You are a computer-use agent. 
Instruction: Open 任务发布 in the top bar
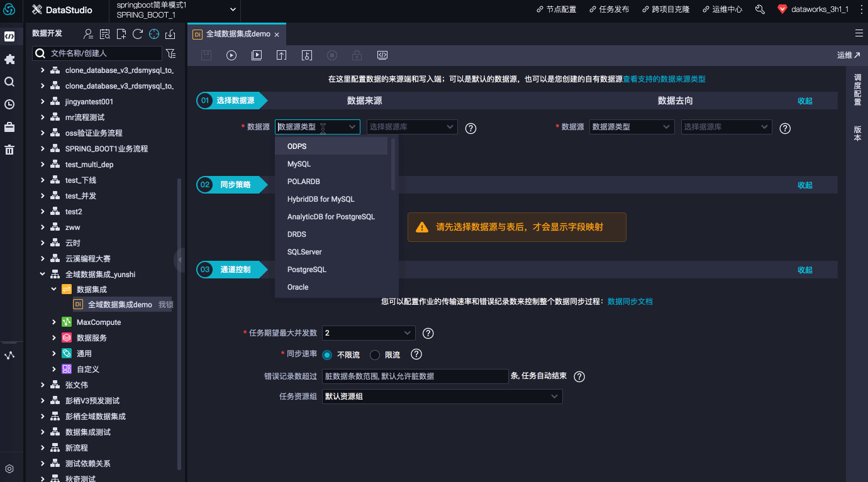pos(609,9)
